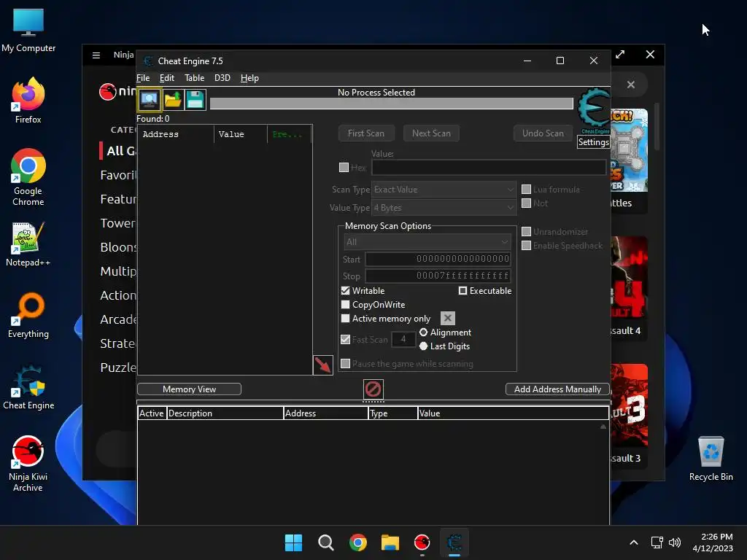Sort by Description column header
The image size is (747, 560).
pos(225,413)
